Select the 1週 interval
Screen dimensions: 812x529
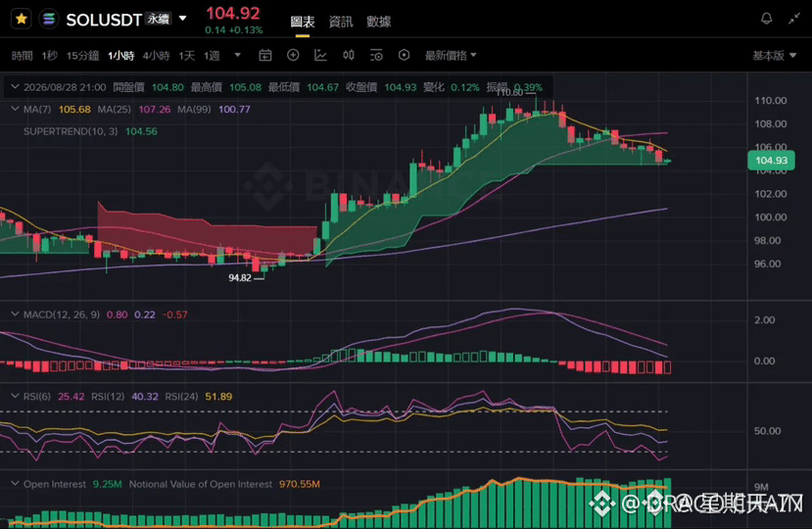point(212,56)
